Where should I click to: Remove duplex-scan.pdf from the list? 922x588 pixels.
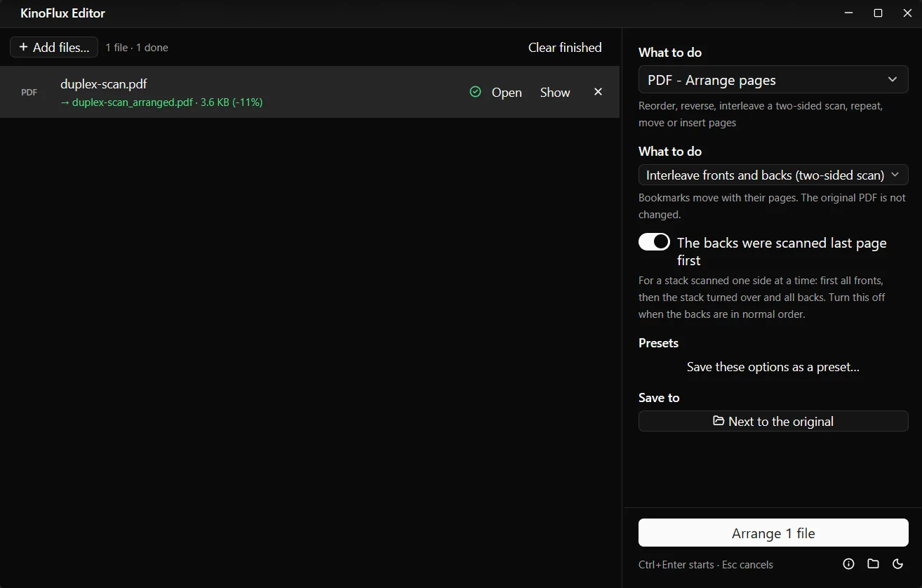click(x=598, y=92)
